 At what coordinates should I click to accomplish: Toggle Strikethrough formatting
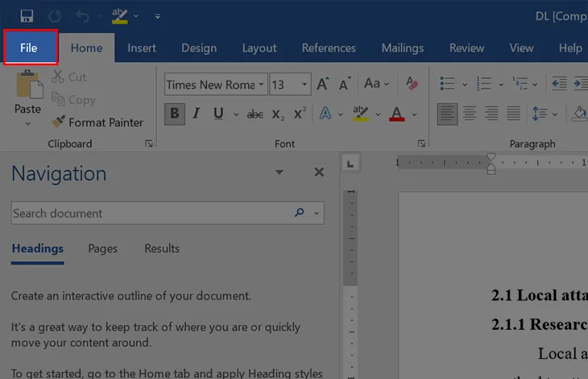[x=255, y=115]
